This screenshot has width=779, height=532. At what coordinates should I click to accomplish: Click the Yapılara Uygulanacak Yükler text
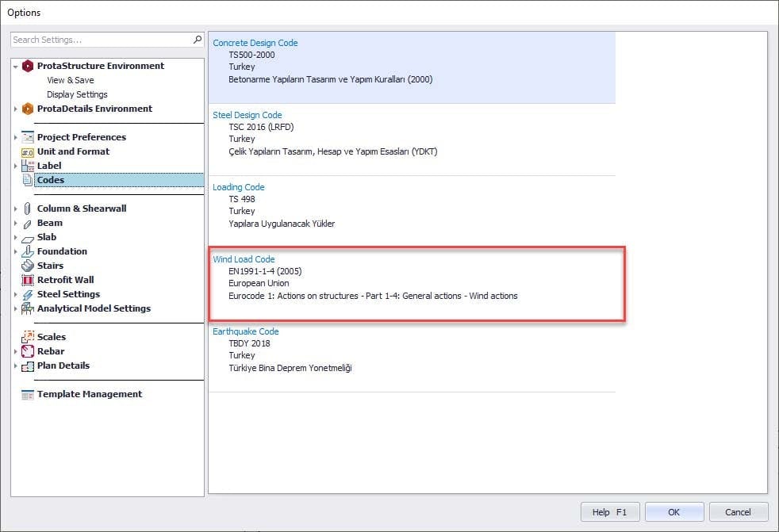pyautogui.click(x=282, y=224)
